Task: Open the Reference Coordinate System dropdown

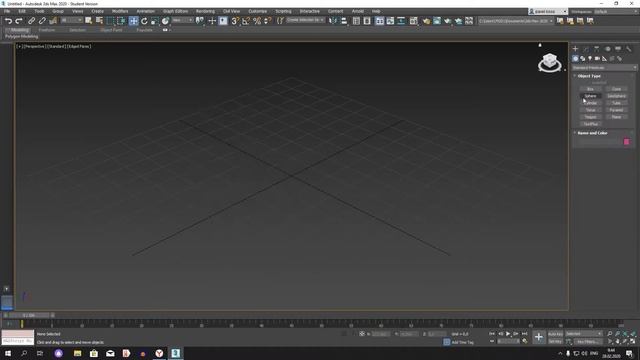Action: (182, 20)
